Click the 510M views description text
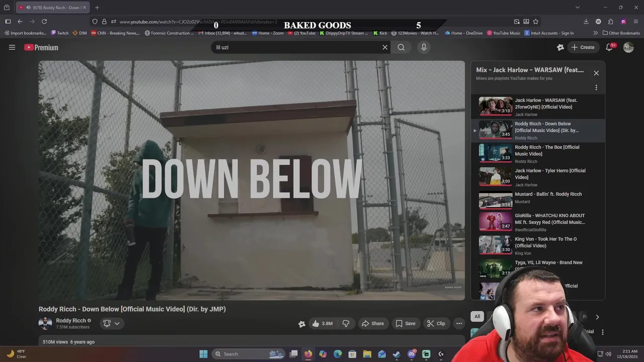This screenshot has width=644, height=362. click(x=68, y=342)
